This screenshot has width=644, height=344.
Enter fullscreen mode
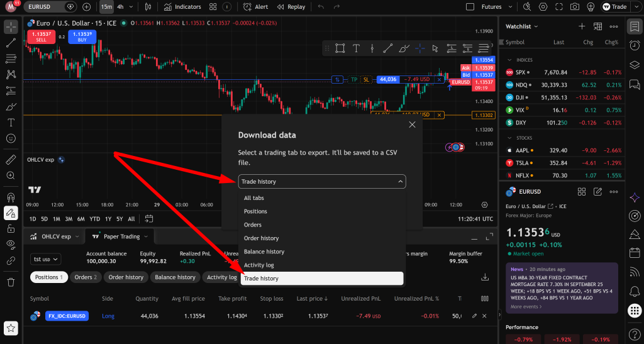(x=559, y=7)
